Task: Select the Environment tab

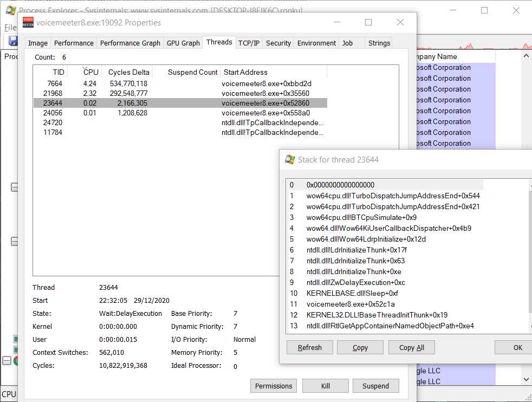Action: tap(316, 43)
